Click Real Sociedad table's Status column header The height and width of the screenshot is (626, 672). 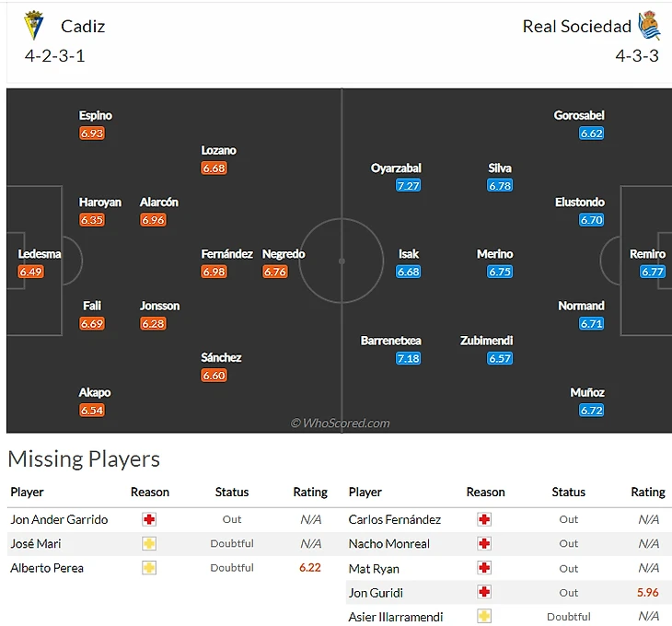pyautogui.click(x=568, y=493)
